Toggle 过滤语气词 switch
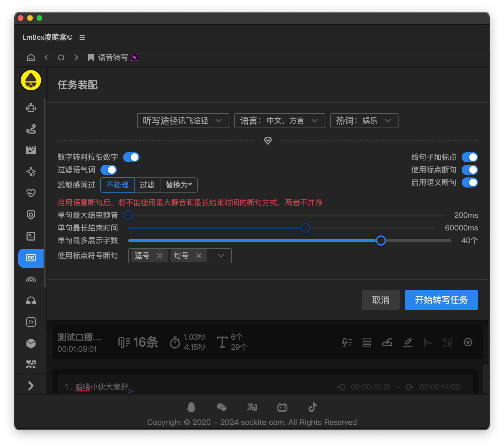504x447 pixels. 109,170
